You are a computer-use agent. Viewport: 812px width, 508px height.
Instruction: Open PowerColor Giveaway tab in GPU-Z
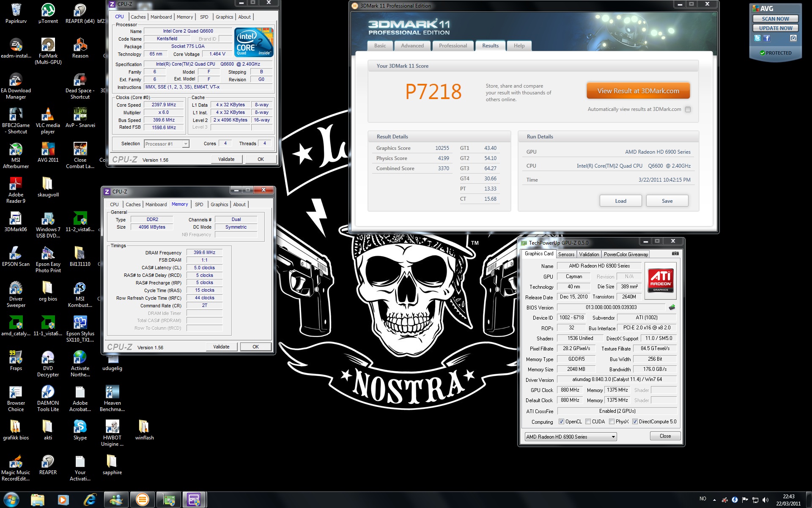pyautogui.click(x=625, y=254)
